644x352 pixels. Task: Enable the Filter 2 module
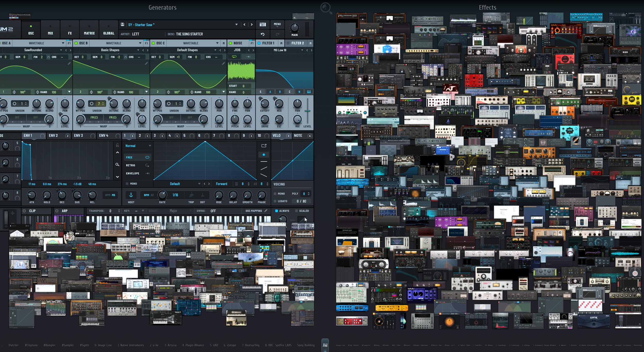point(288,43)
